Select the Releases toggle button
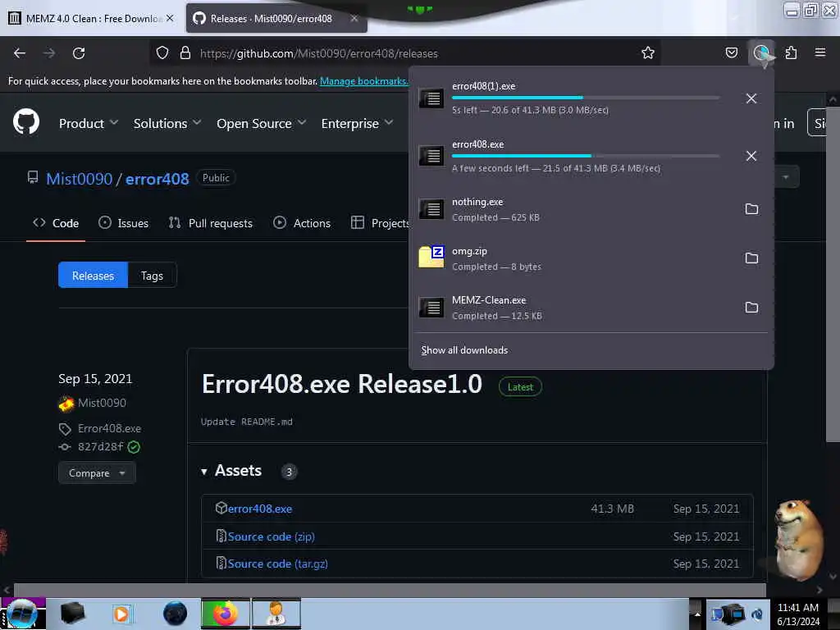The height and width of the screenshot is (630, 840). tap(94, 276)
